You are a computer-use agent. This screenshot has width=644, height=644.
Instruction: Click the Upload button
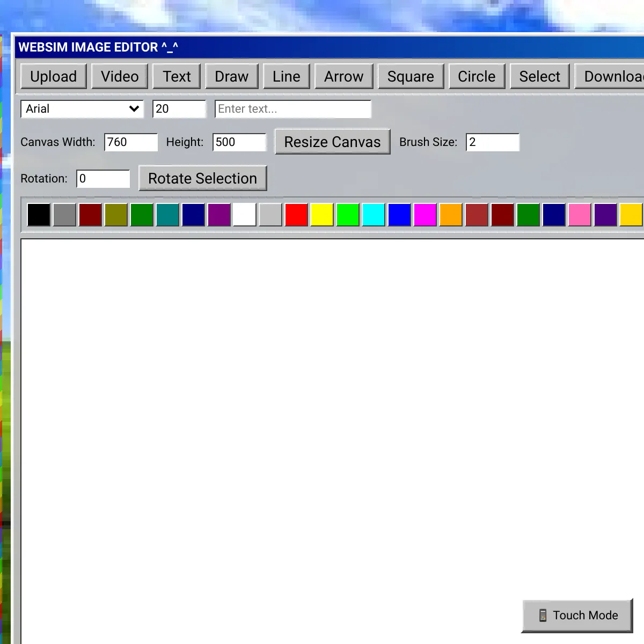(x=53, y=76)
